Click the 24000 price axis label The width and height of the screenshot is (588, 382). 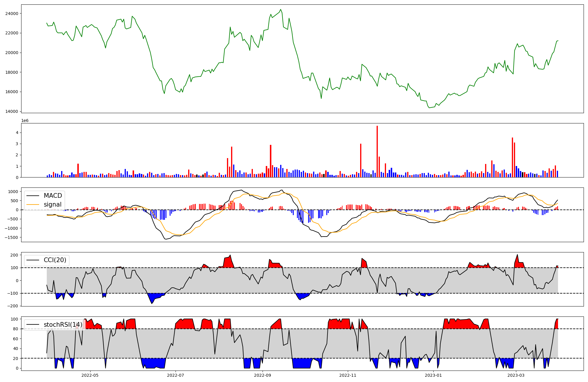pyautogui.click(x=12, y=14)
